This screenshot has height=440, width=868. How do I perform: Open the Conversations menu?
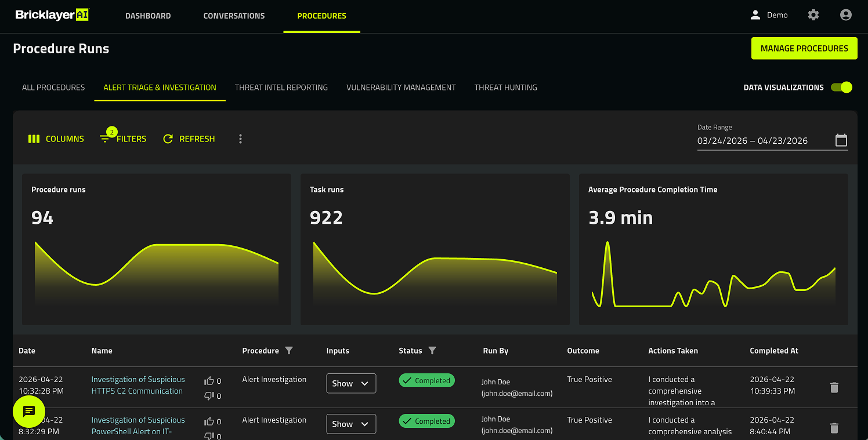(234, 16)
